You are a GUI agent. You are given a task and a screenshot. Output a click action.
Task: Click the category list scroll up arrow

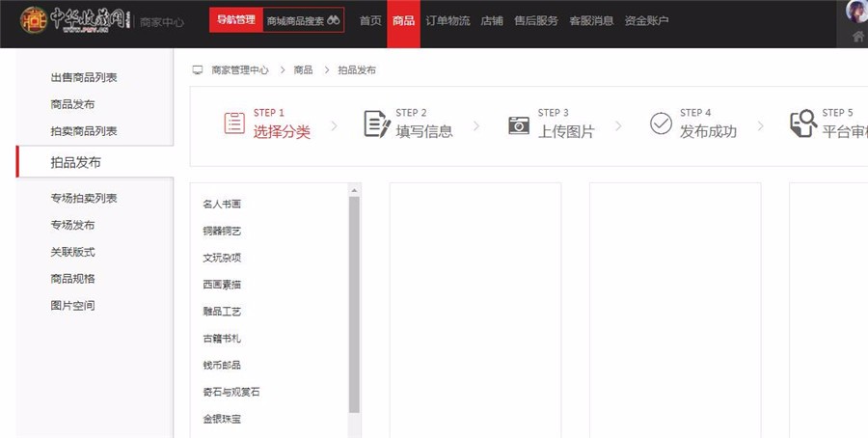click(x=354, y=191)
